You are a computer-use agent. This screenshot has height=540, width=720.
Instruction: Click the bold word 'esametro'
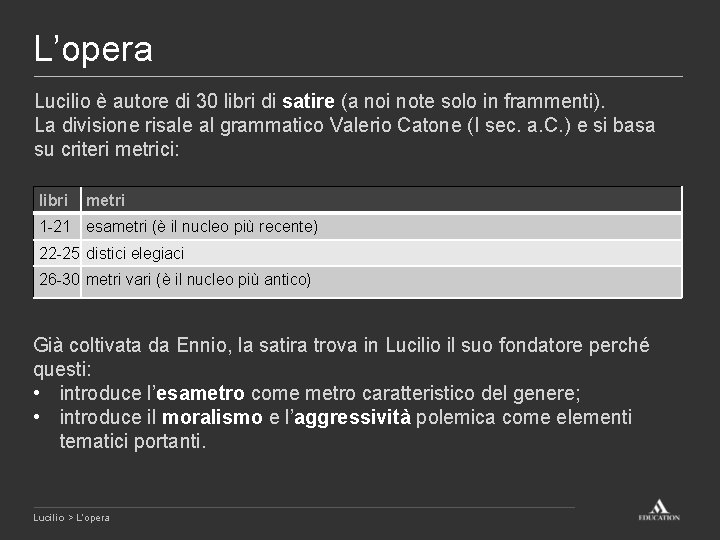tap(200, 394)
